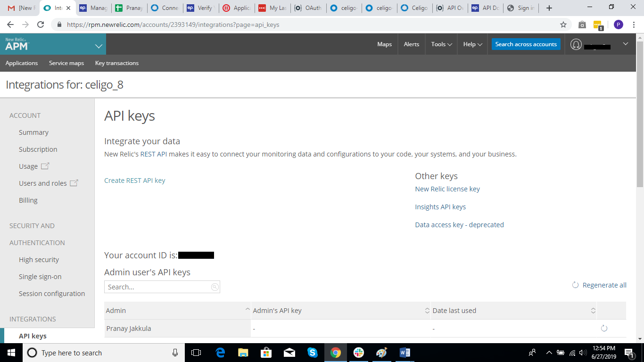The height and width of the screenshot is (362, 644).
Task: Open Summary in account sidebar
Action: tap(33, 132)
